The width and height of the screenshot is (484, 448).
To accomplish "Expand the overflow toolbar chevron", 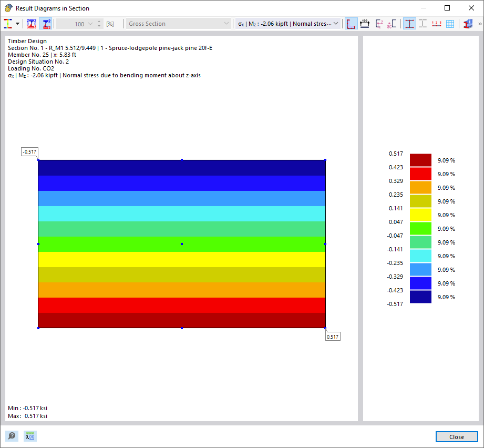I will click(479, 23).
